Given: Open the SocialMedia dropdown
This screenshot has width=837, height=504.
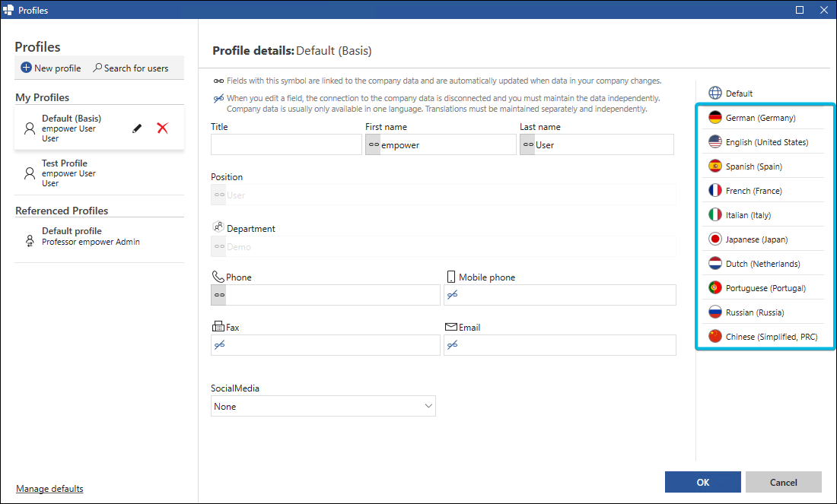Looking at the screenshot, I should point(323,406).
